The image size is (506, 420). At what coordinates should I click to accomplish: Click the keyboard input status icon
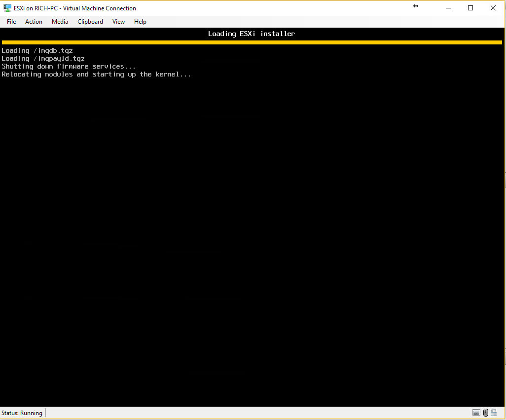click(x=476, y=413)
